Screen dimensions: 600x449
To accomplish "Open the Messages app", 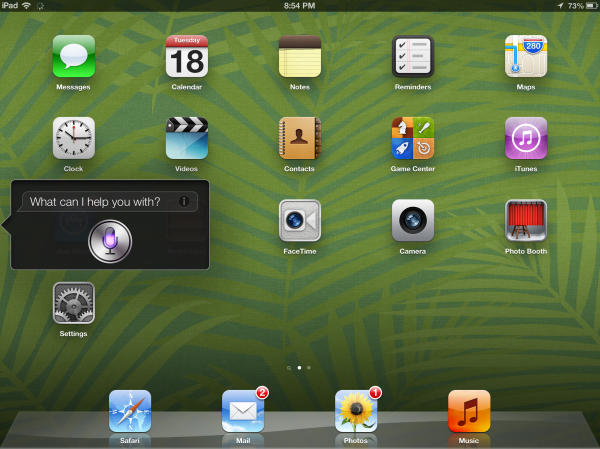I will (x=73, y=56).
